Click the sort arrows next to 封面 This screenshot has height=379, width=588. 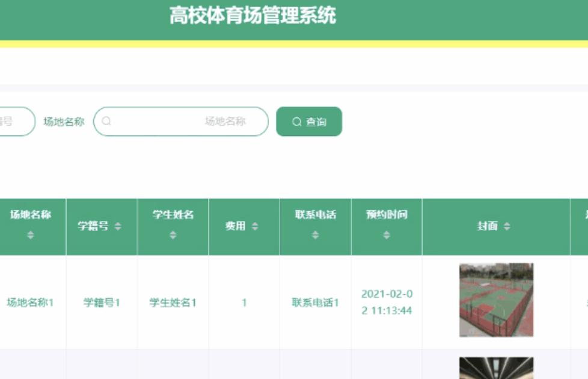[x=507, y=226]
